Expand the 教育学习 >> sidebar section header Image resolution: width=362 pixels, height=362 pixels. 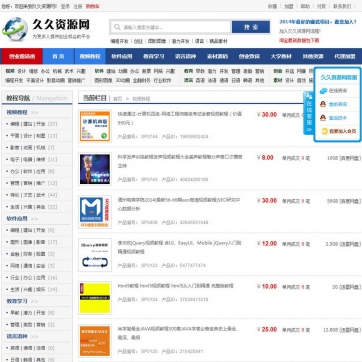[x=22, y=301]
